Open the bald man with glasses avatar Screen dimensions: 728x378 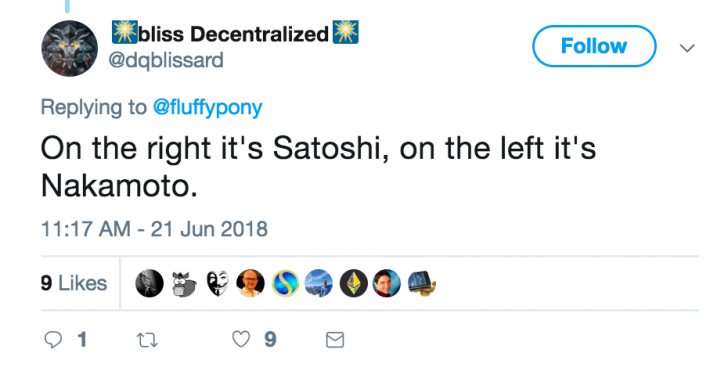point(251,283)
